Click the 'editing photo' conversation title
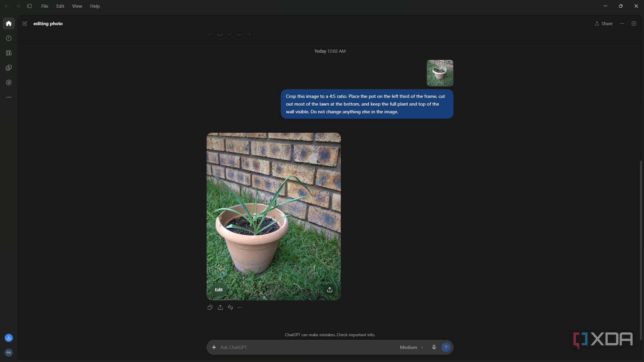 pos(48,23)
